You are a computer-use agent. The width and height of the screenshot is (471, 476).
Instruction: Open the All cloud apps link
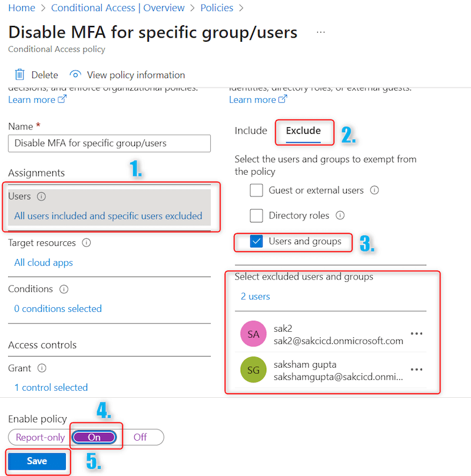(43, 262)
